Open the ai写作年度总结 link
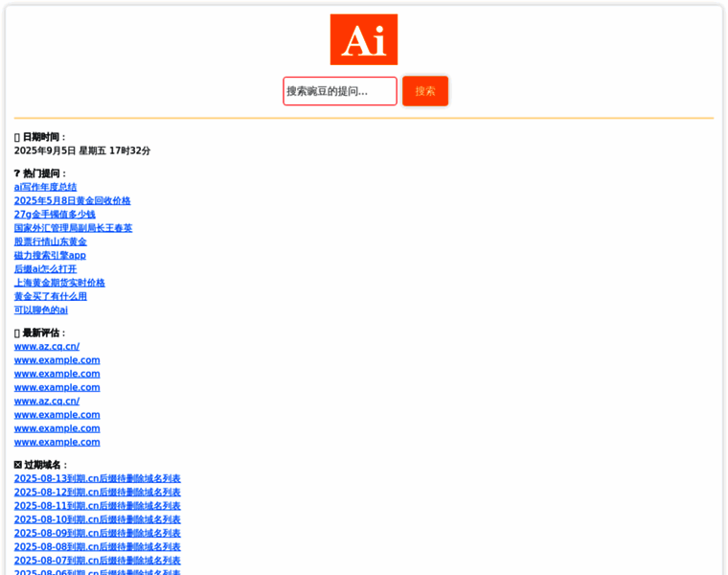The width and height of the screenshot is (728, 575). coord(46,187)
